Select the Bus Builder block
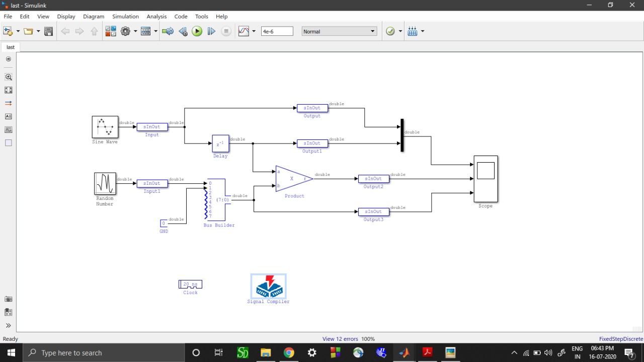 (216, 200)
